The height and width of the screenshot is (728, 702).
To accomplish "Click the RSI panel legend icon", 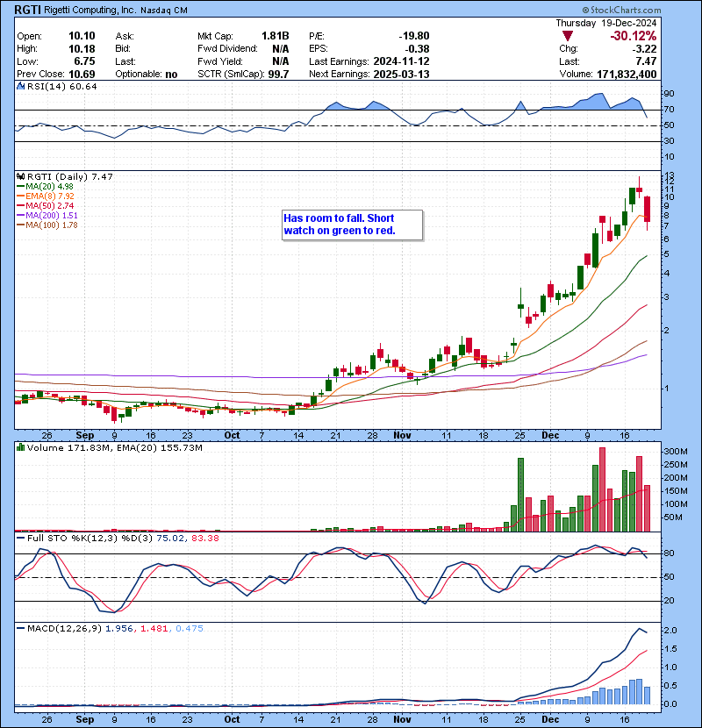I will 21,86.
